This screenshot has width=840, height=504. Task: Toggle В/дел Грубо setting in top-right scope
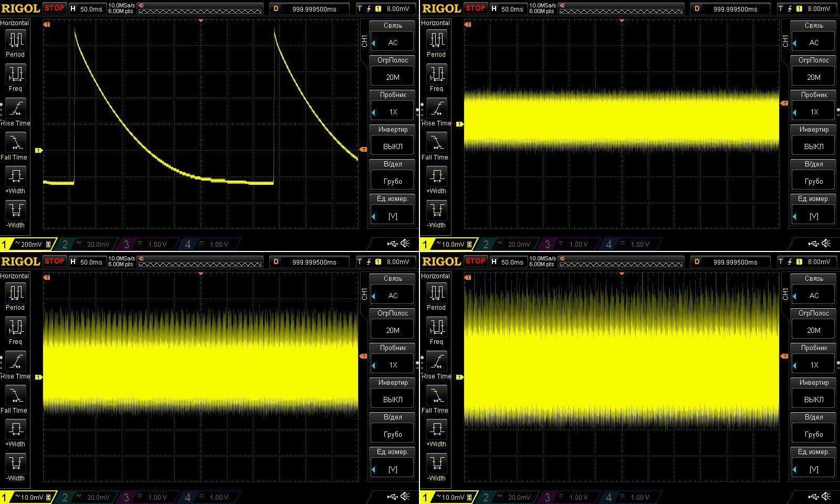tap(813, 181)
